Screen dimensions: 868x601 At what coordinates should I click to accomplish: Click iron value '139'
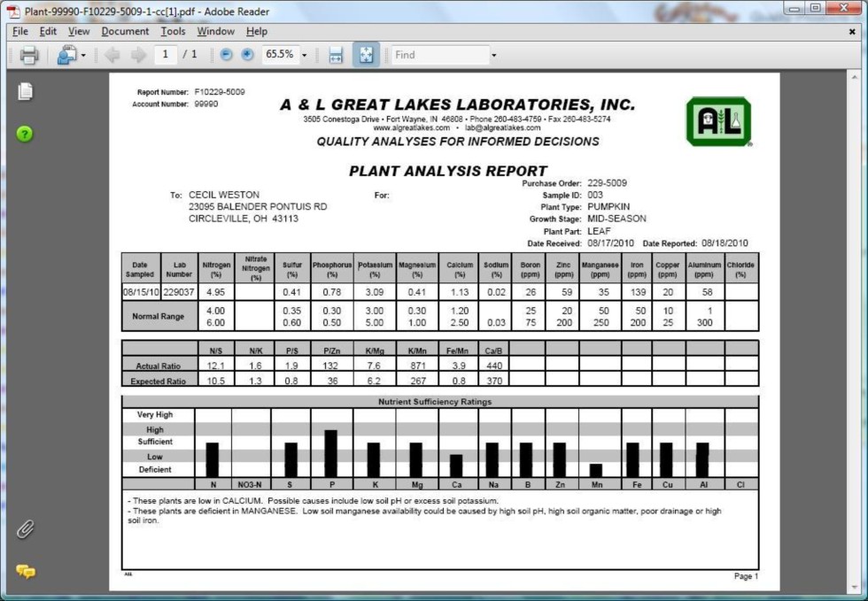point(638,292)
